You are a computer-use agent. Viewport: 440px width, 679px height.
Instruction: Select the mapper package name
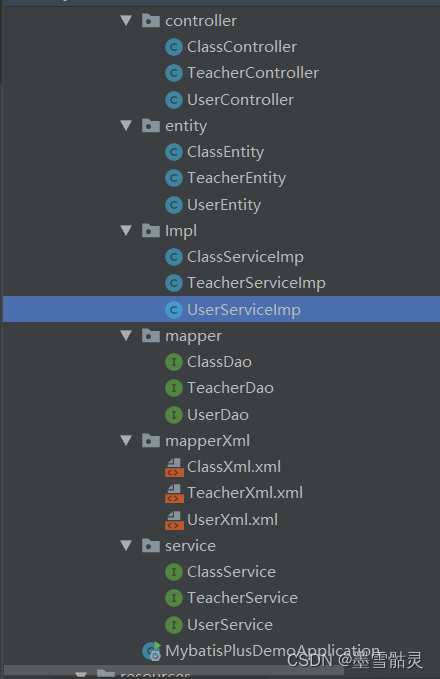click(193, 336)
